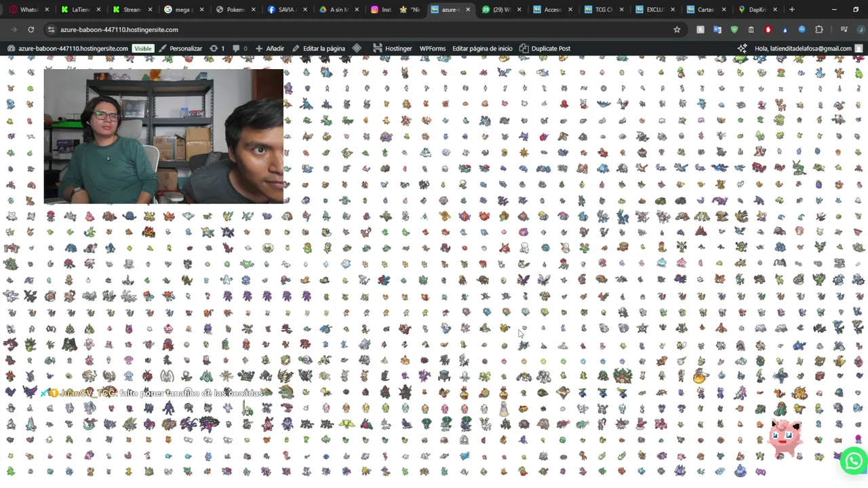Viewport: 868px width, 488px height.
Task: Open a new browser tab
Action: [791, 9]
